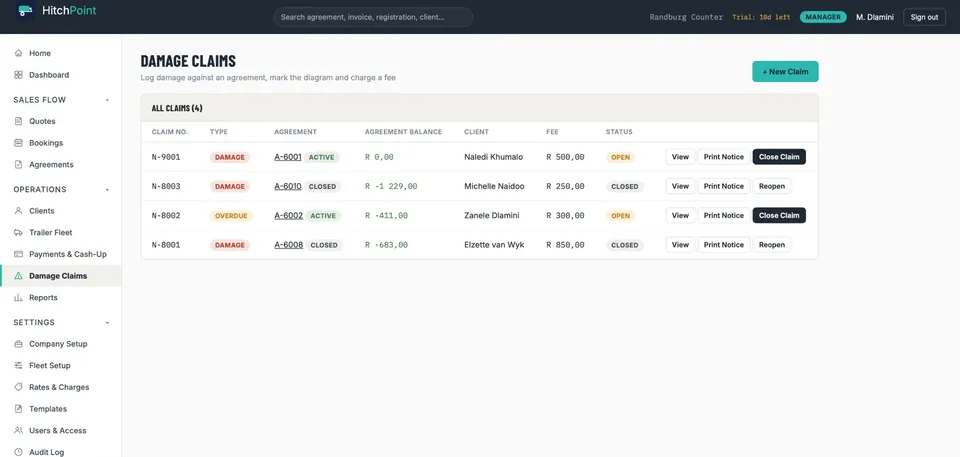Open agreement link A-6008
Viewport: 960px width, 457px height.
(288, 245)
